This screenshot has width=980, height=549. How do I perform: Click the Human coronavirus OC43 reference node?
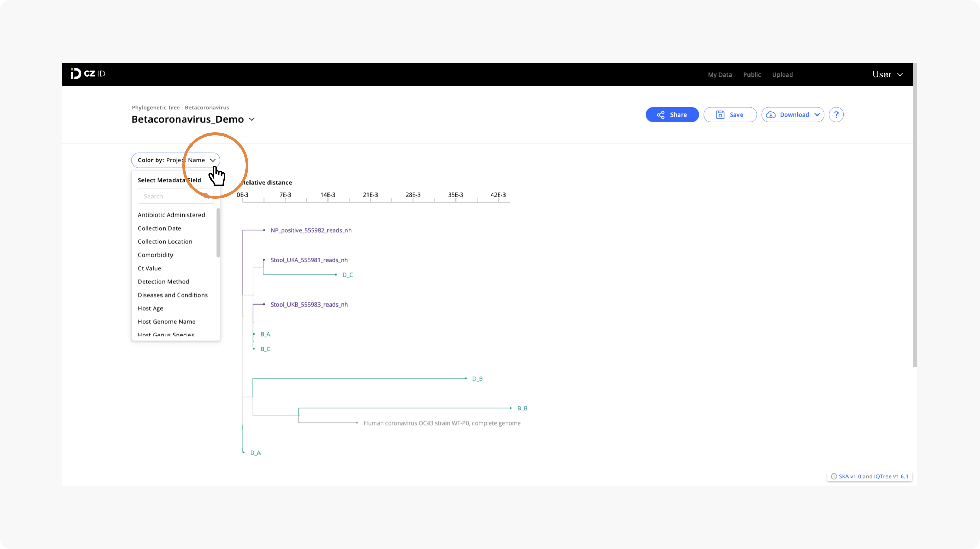pos(442,423)
